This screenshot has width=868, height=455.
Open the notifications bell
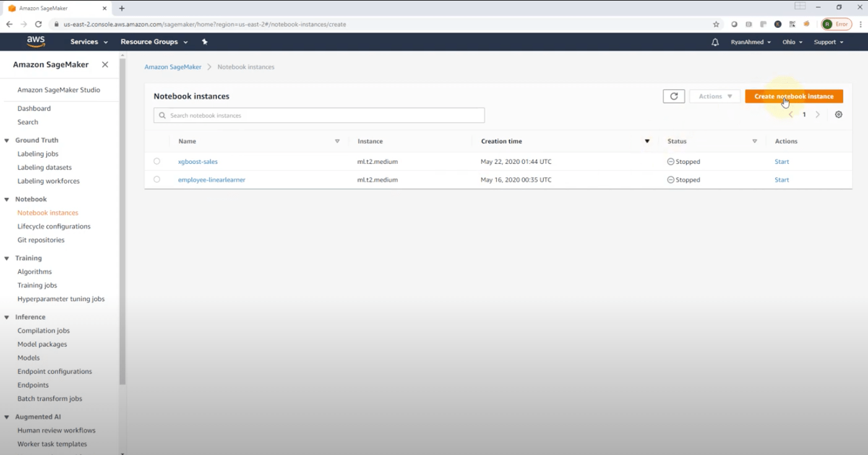[715, 42]
